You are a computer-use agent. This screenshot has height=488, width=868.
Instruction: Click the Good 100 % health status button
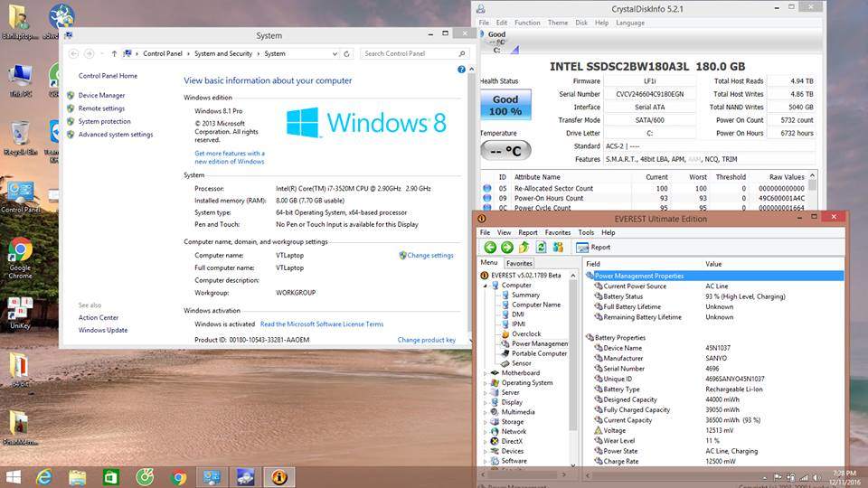[505, 105]
